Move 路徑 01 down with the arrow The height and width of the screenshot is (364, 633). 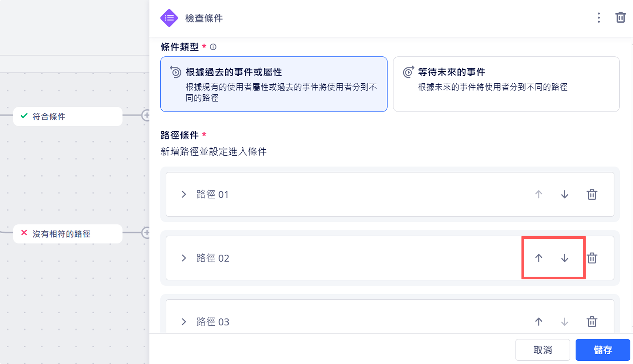point(564,194)
